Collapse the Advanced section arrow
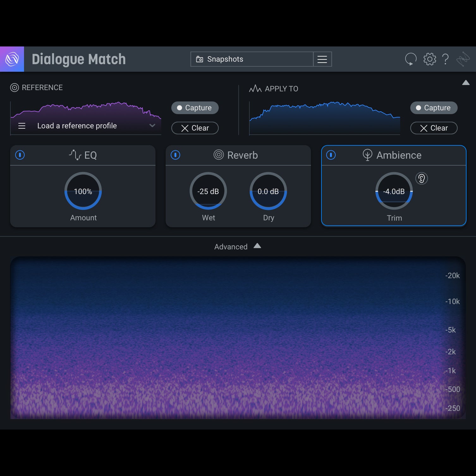The height and width of the screenshot is (476, 476). [257, 246]
